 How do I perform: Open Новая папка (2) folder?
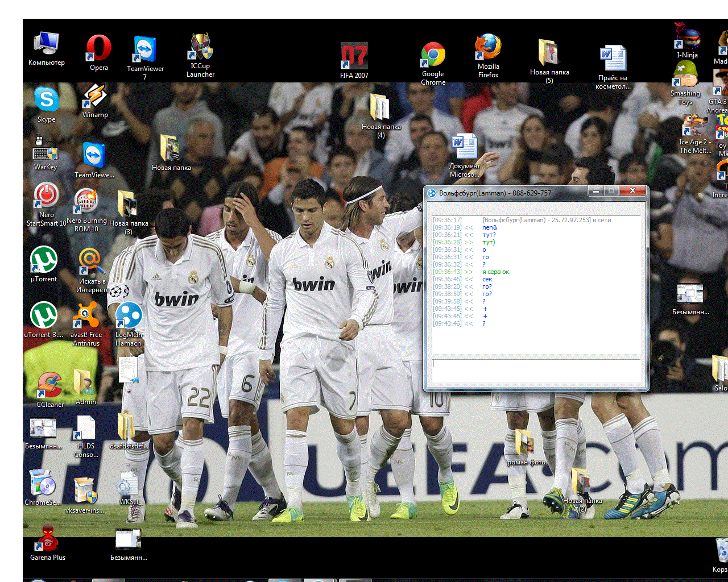[x=582, y=490]
